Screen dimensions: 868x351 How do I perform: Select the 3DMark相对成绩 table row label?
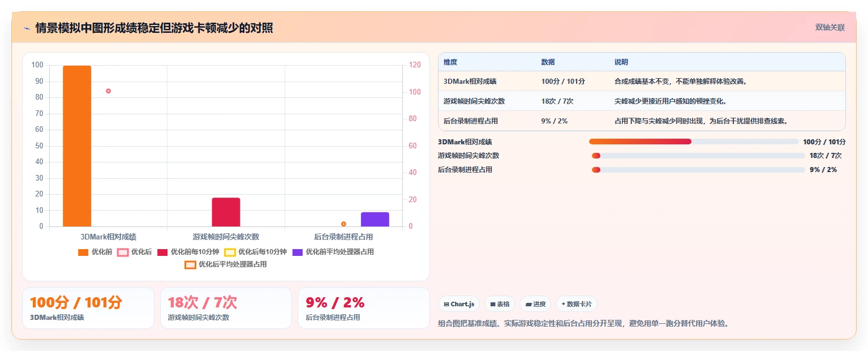(x=470, y=82)
